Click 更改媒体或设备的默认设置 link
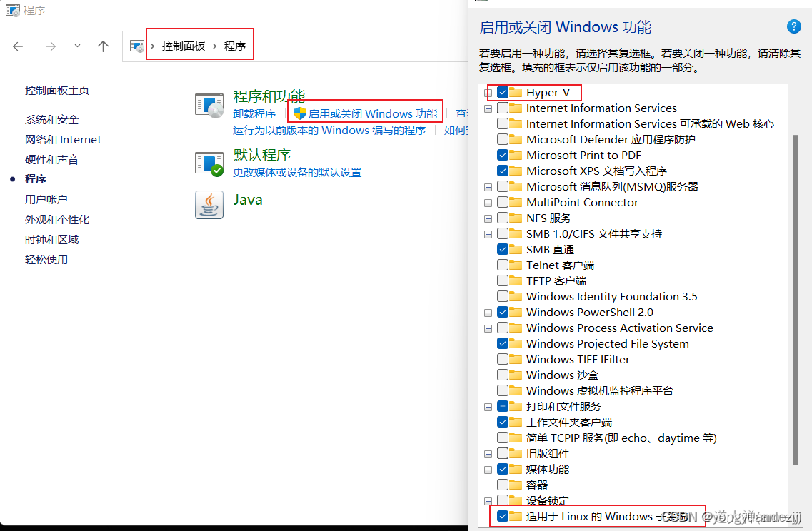This screenshot has height=531, width=812. point(296,172)
